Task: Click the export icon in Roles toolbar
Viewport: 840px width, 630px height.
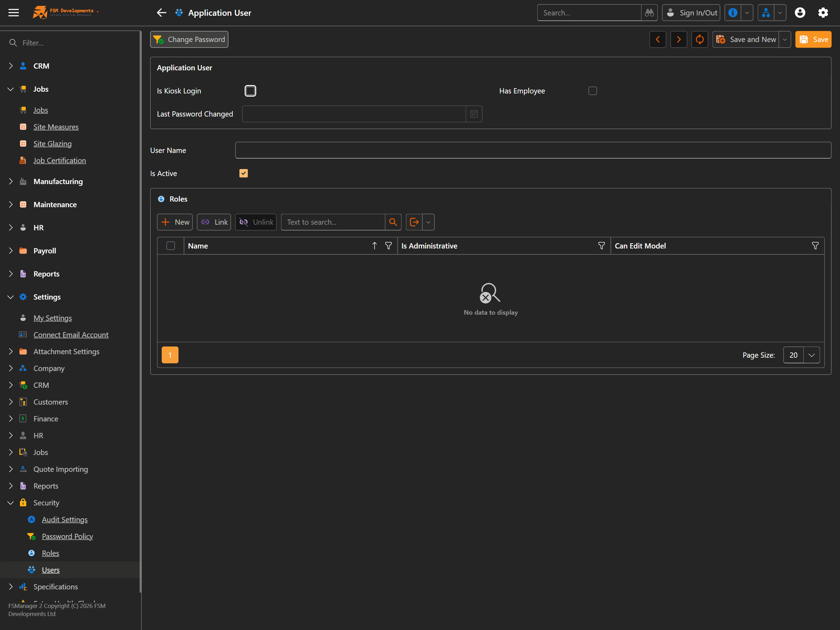Action: (x=414, y=222)
